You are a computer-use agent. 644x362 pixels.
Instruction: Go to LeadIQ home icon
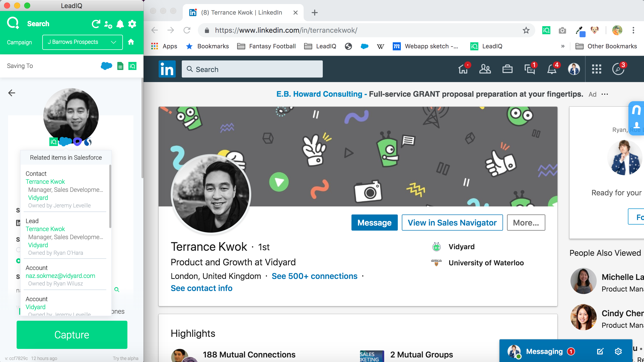point(131,42)
